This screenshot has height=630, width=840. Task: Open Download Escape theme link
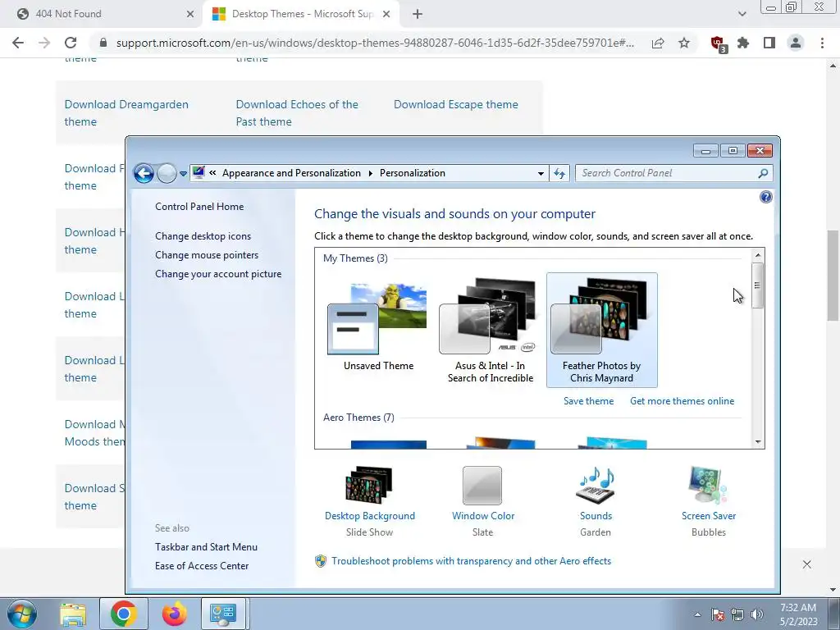(x=456, y=104)
